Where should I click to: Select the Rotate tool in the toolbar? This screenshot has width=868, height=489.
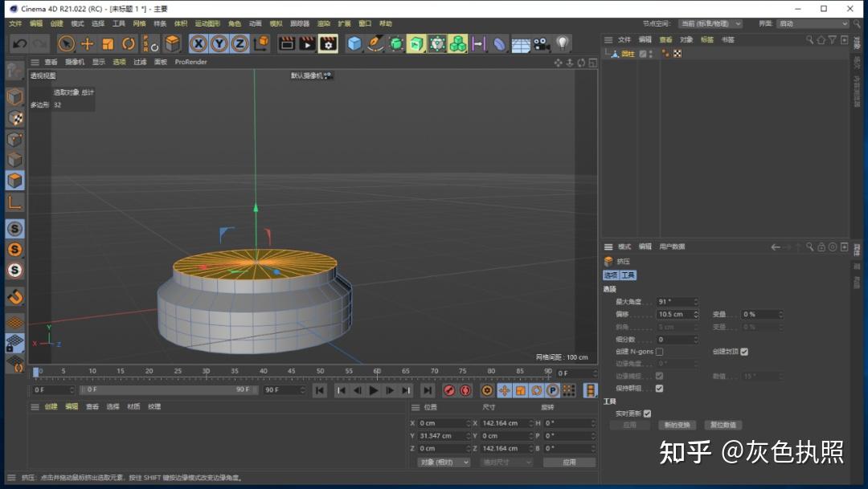(x=129, y=43)
